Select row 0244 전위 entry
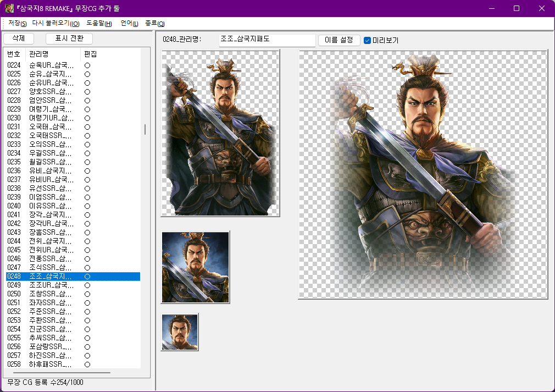555x392 pixels. 73,241
